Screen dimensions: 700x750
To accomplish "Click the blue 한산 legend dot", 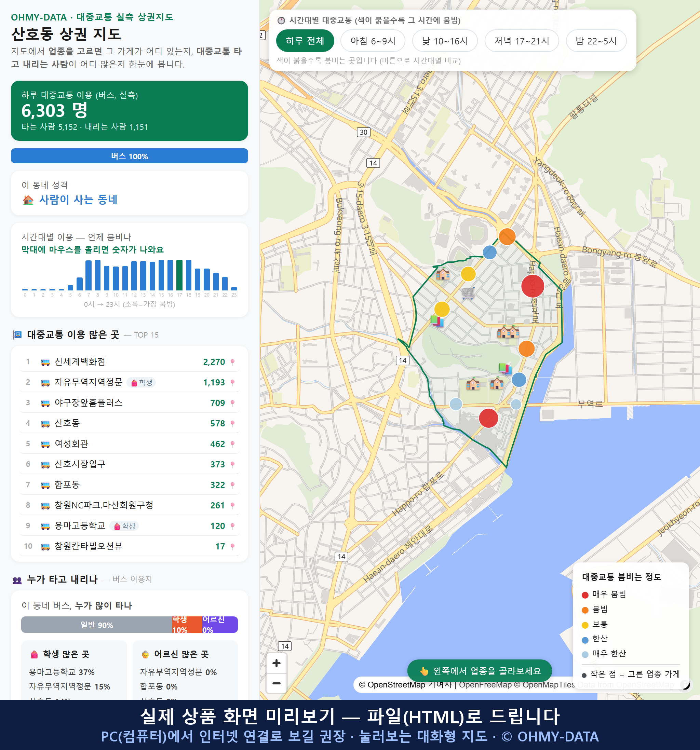I will click(x=585, y=640).
